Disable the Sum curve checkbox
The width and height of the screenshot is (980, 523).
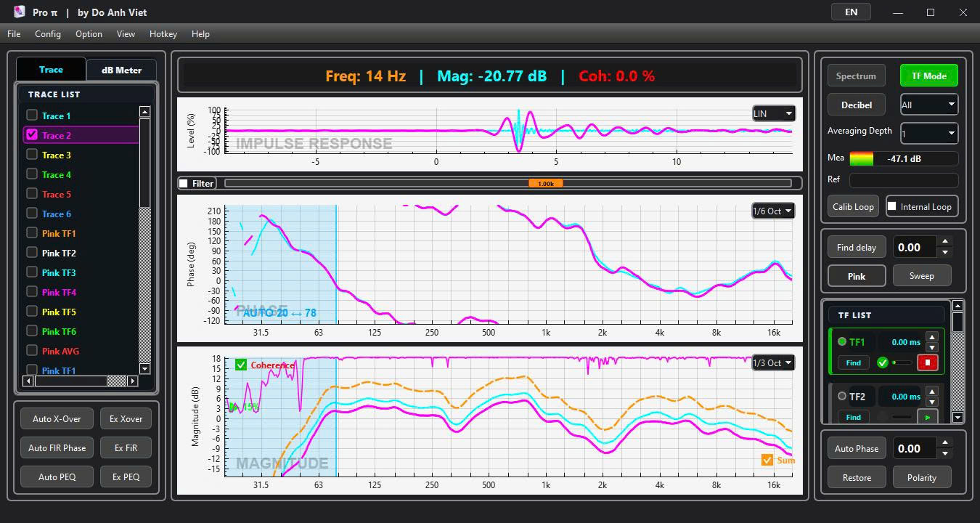coord(767,460)
